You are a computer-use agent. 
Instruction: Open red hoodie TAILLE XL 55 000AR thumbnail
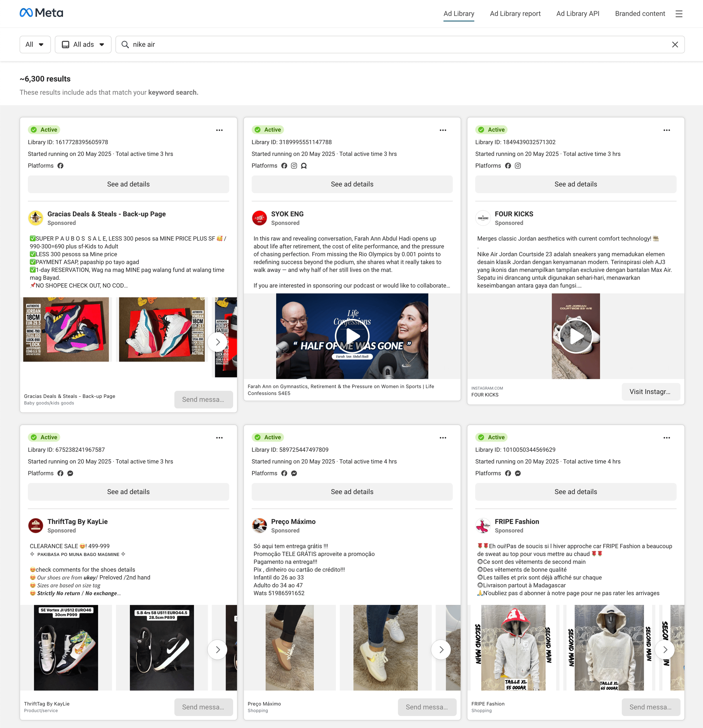pyautogui.click(x=513, y=647)
